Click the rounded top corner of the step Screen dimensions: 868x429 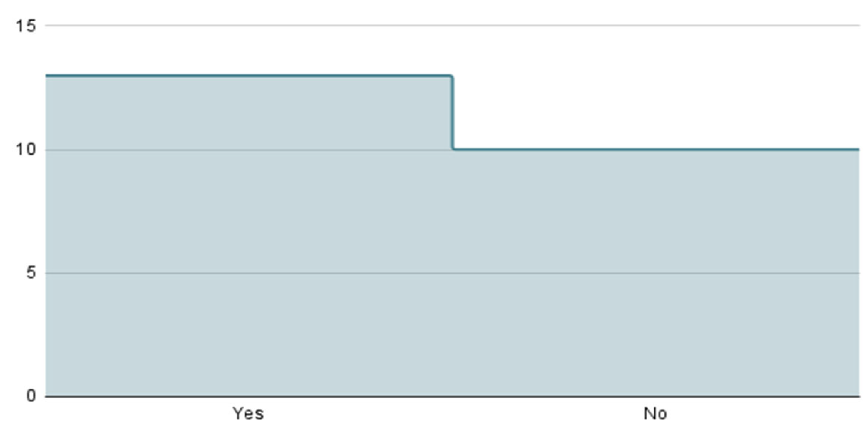point(451,76)
